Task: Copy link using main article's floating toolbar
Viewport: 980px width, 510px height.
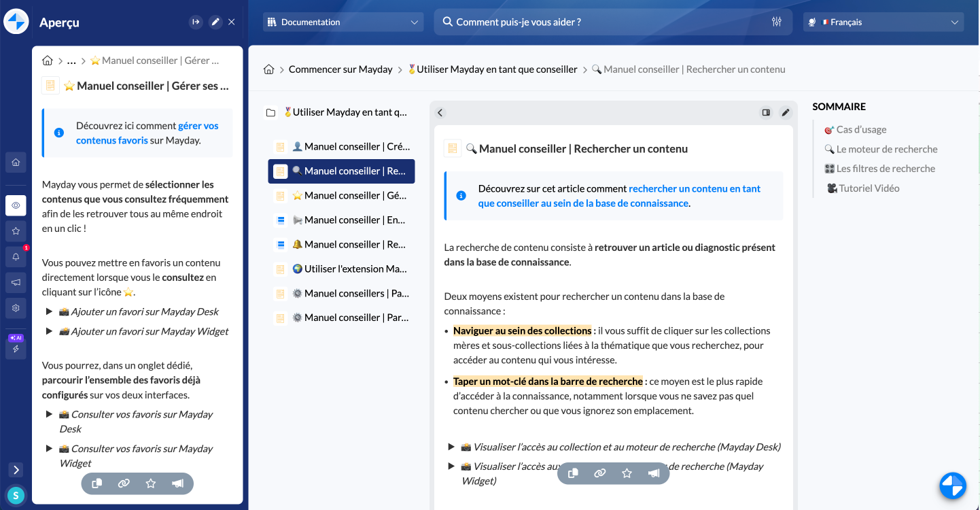Action: [x=599, y=473]
